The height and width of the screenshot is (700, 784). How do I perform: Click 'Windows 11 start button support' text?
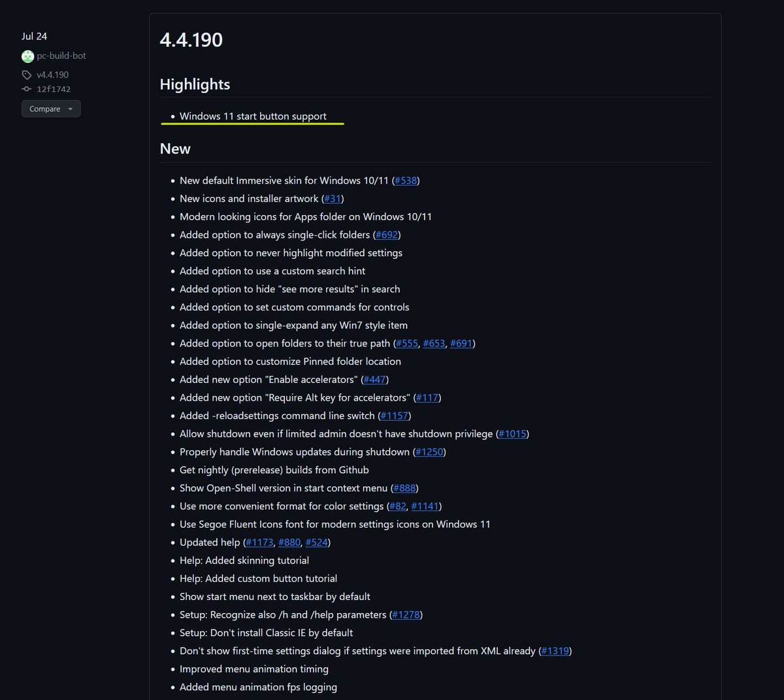[x=253, y=116]
